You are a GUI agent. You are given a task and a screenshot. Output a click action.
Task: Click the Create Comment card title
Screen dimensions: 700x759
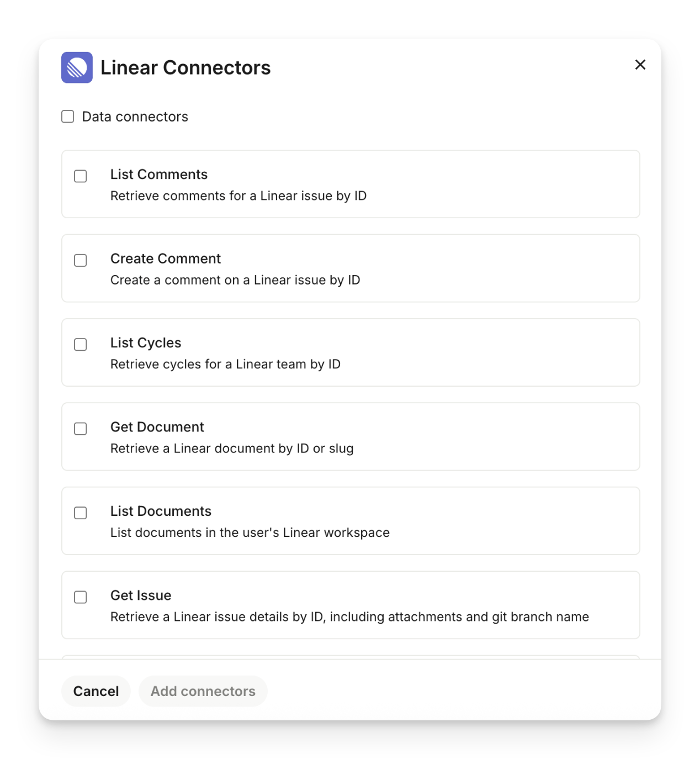166,259
